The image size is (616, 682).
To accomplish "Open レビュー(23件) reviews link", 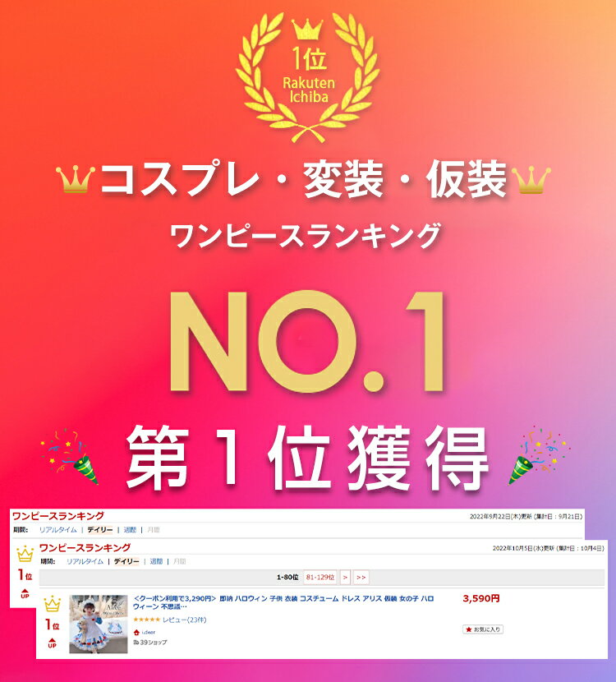I will [184, 620].
